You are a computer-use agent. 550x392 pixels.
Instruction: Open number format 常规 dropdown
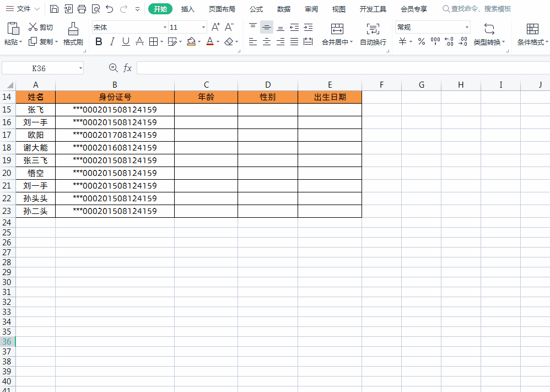click(x=467, y=28)
